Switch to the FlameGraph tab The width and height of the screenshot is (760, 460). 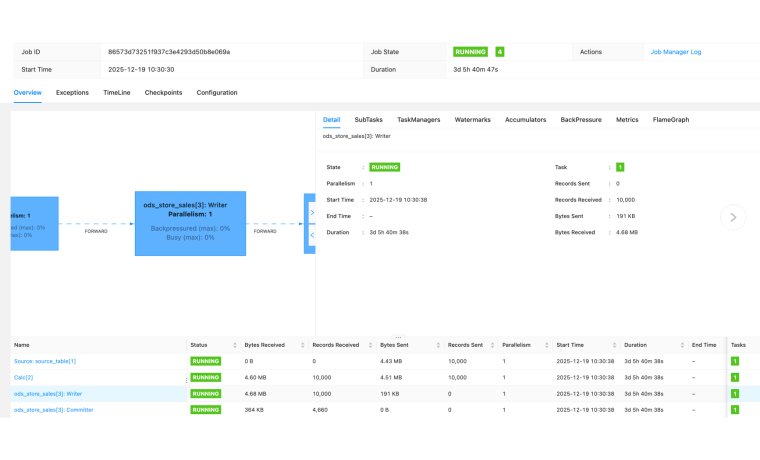click(x=670, y=119)
